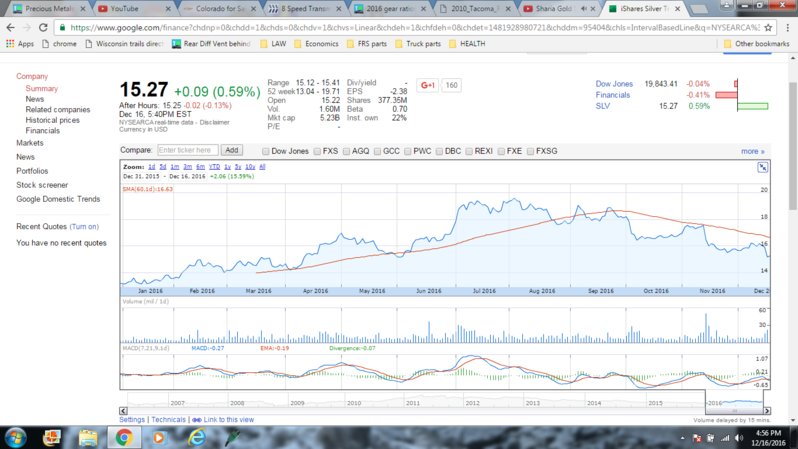The height and width of the screenshot is (449, 798).
Task: Set chart zoom to 1d
Action: pyautogui.click(x=152, y=167)
